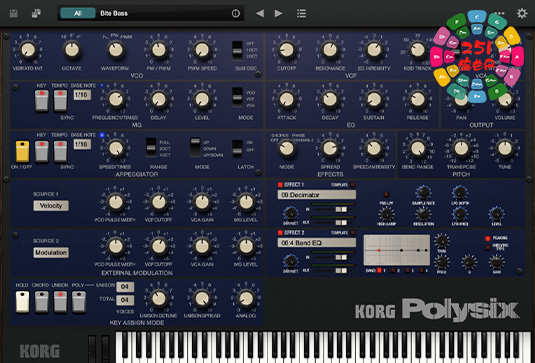Click the VCF CUTOFF knob in the filter section
Image resolution: width=535 pixels, height=363 pixels.
[287, 50]
